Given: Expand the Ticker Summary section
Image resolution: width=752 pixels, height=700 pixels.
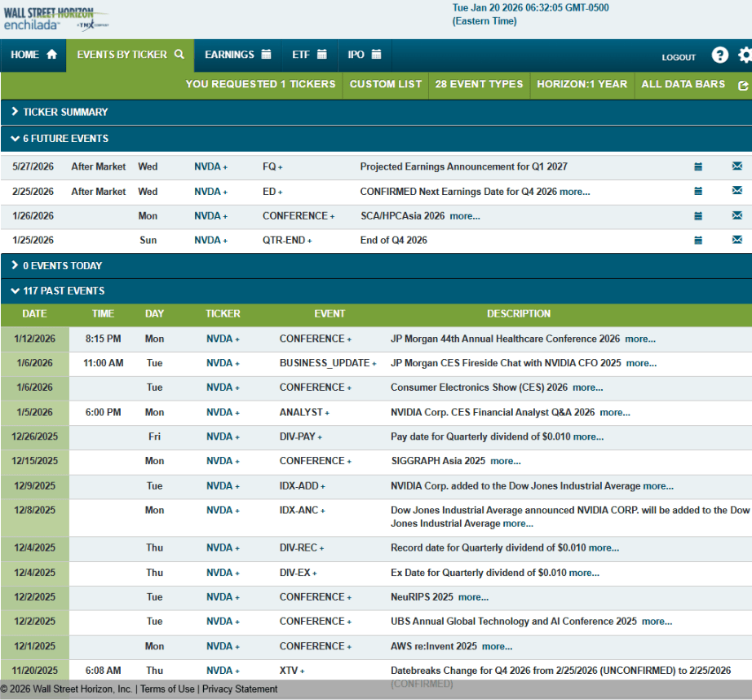Looking at the screenshot, I should (59, 112).
